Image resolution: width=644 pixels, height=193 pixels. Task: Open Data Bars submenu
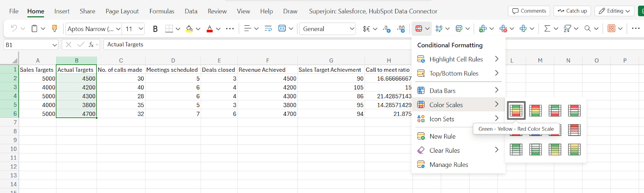click(x=458, y=91)
